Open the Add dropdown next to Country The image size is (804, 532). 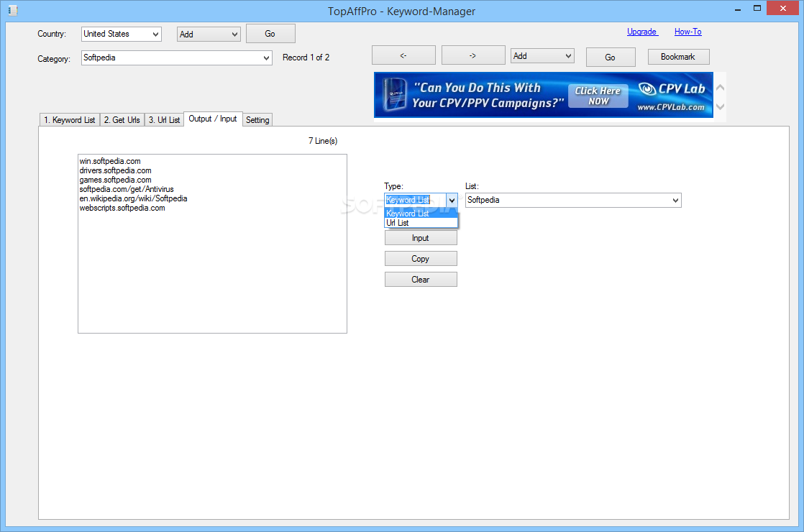coord(209,35)
